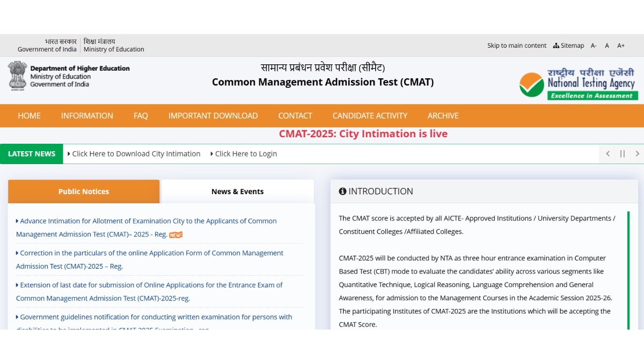Click the National Testing Agency logo
Viewport: 644px width, 362px height.
pos(578,84)
